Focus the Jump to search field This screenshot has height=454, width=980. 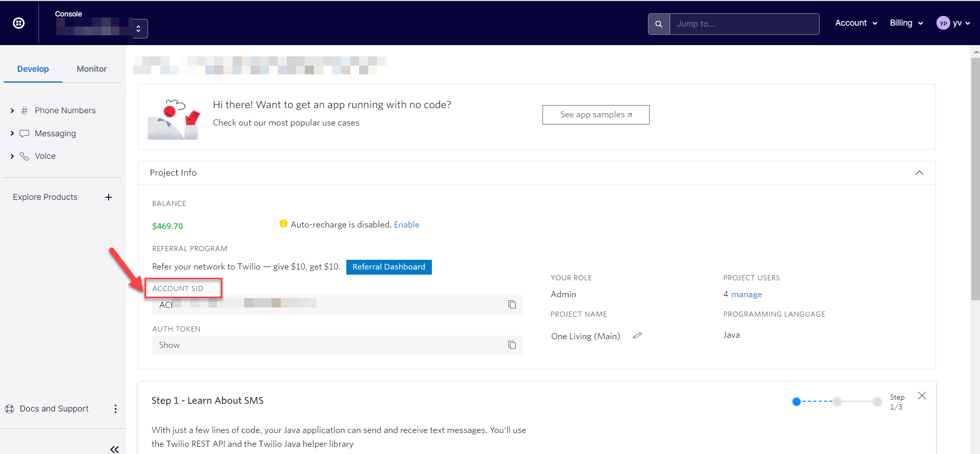[744, 24]
